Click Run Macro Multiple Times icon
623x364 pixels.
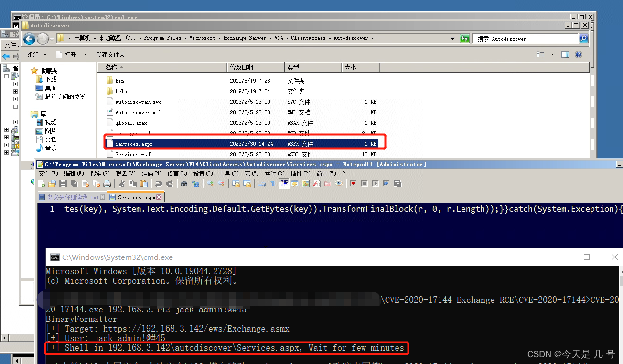(387, 183)
